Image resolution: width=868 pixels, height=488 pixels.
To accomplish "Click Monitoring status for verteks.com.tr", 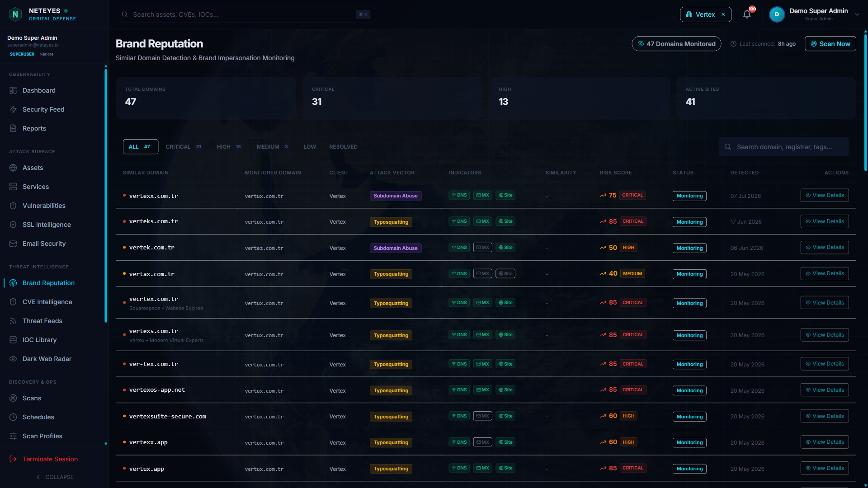I will pos(689,222).
